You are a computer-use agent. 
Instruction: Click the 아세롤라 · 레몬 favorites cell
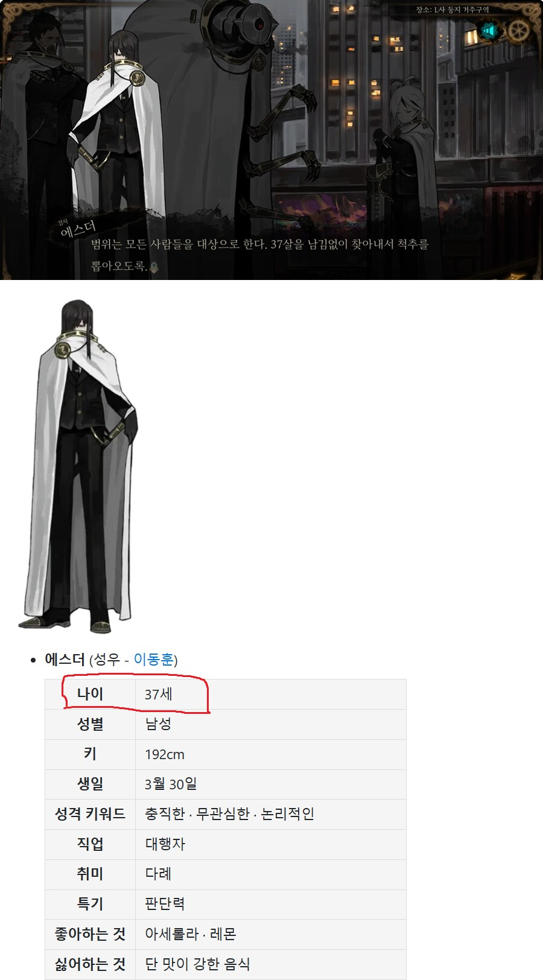point(271,935)
